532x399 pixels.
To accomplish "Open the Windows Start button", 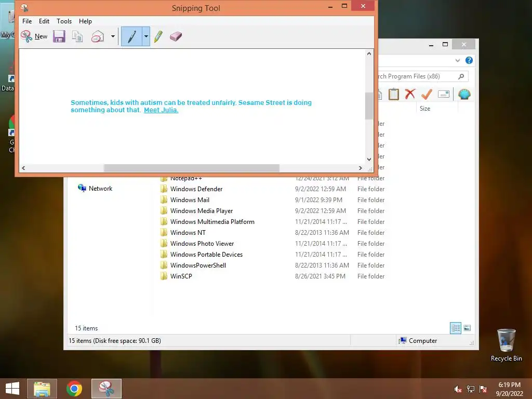I will tap(12, 389).
